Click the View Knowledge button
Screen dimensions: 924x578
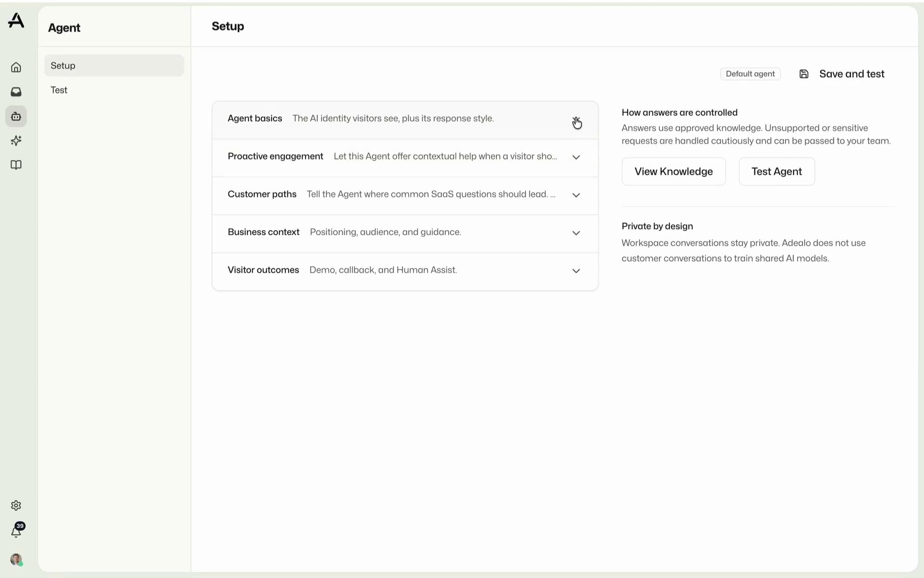673,171
